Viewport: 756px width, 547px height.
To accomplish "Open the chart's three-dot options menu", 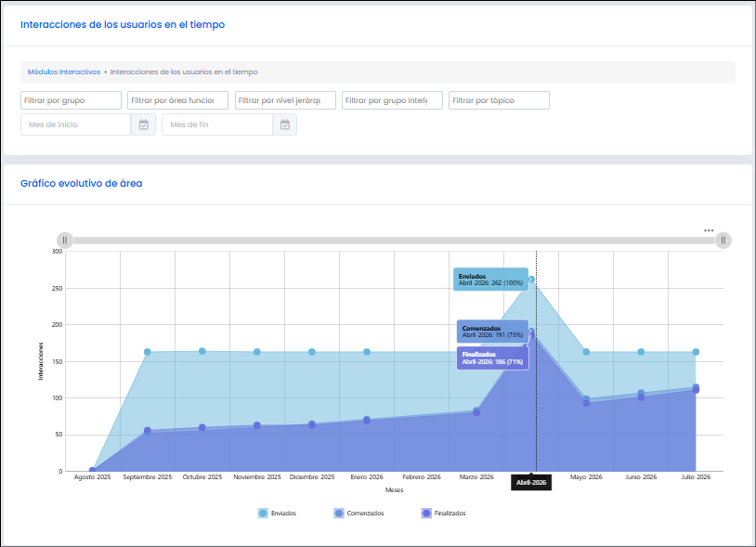I will point(709,230).
